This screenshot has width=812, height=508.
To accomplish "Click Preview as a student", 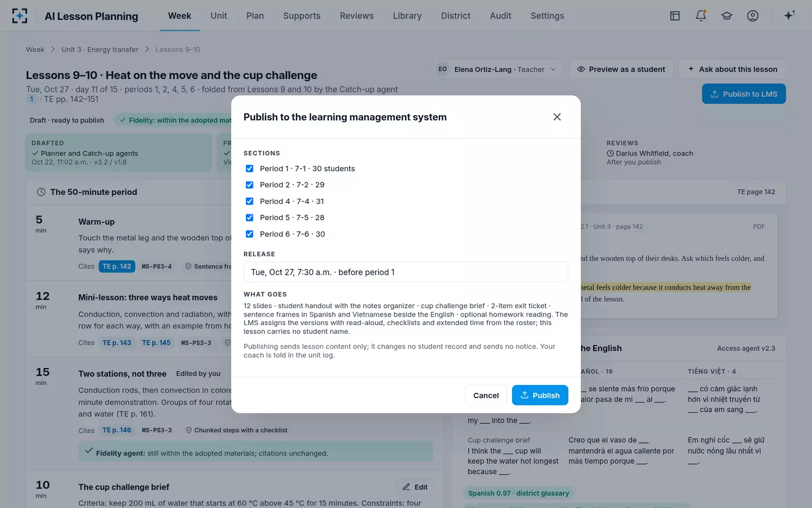I will [x=621, y=69].
